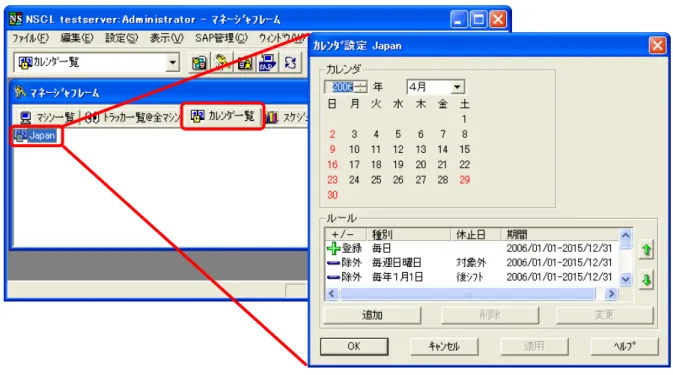The image size is (673, 375).
Task: Open the 表示(V) menu
Action: (x=167, y=38)
